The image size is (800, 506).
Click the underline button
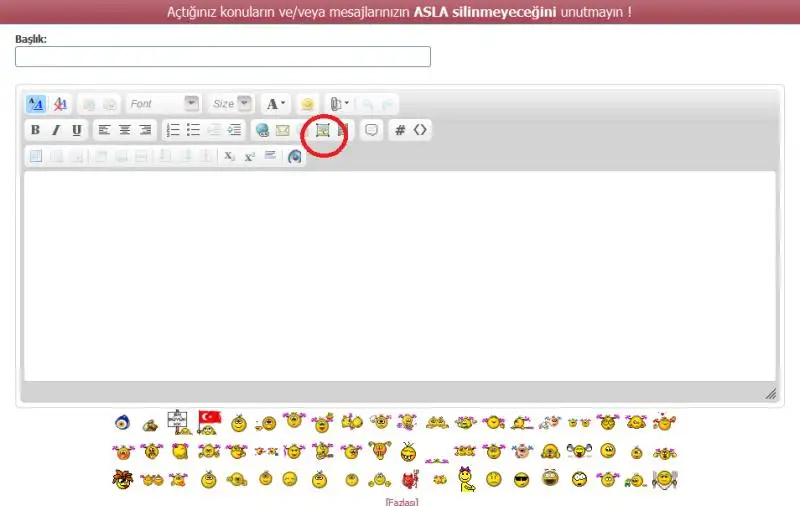pos(77,130)
